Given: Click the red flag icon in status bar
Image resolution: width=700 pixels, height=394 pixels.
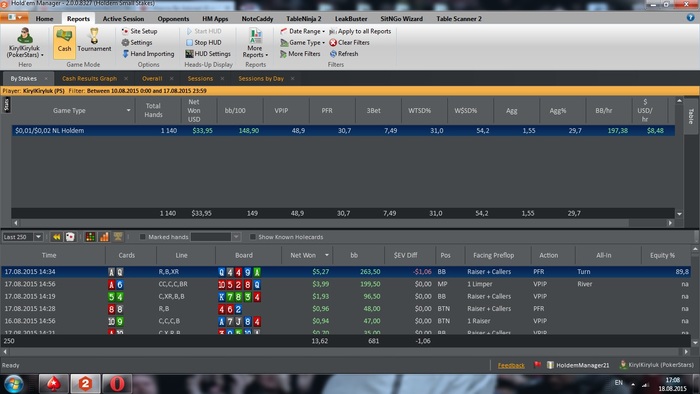Looking at the screenshot, I should [x=537, y=365].
